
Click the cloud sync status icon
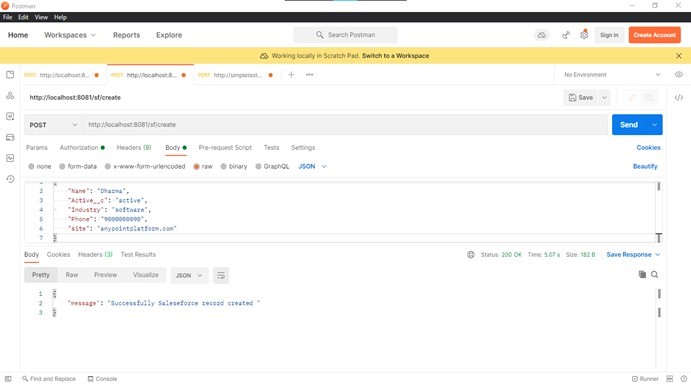click(542, 35)
